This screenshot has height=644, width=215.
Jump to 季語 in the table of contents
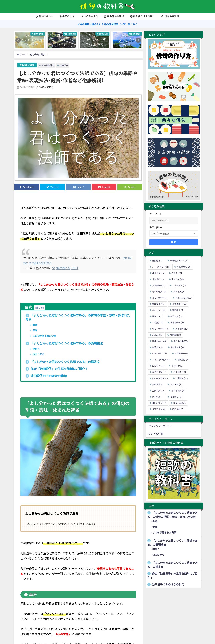[35, 325]
